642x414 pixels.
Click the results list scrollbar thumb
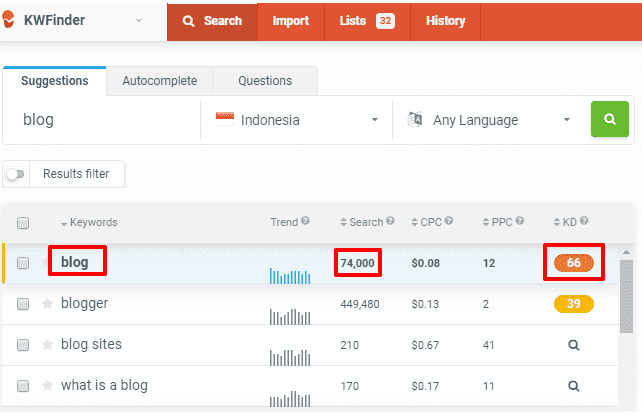tap(626, 296)
